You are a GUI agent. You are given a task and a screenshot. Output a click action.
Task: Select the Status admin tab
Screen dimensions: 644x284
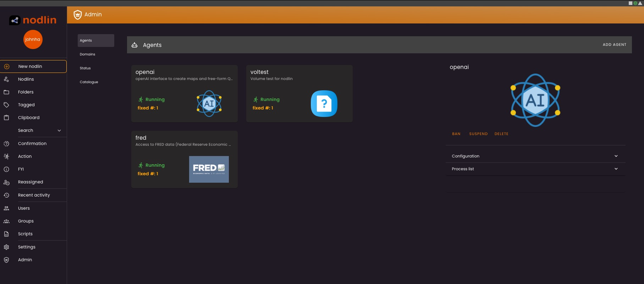pos(85,68)
